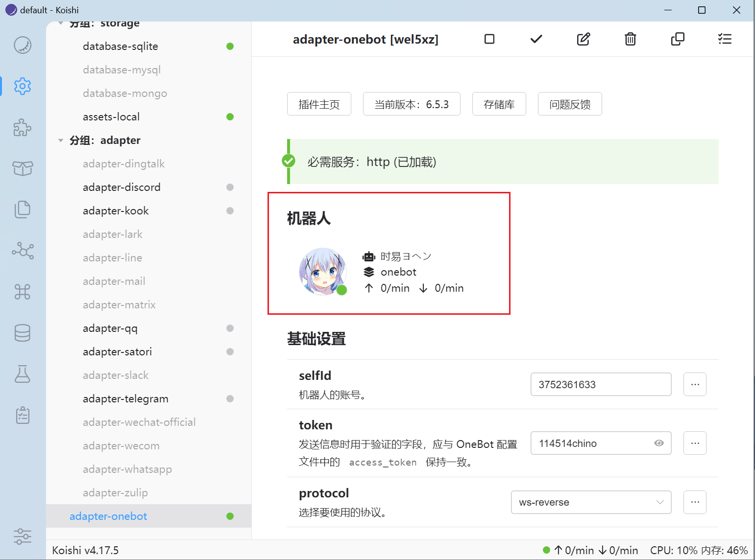Image resolution: width=755 pixels, height=560 pixels.
Task: Click CPU and memory usage in status bar
Action: click(699, 550)
